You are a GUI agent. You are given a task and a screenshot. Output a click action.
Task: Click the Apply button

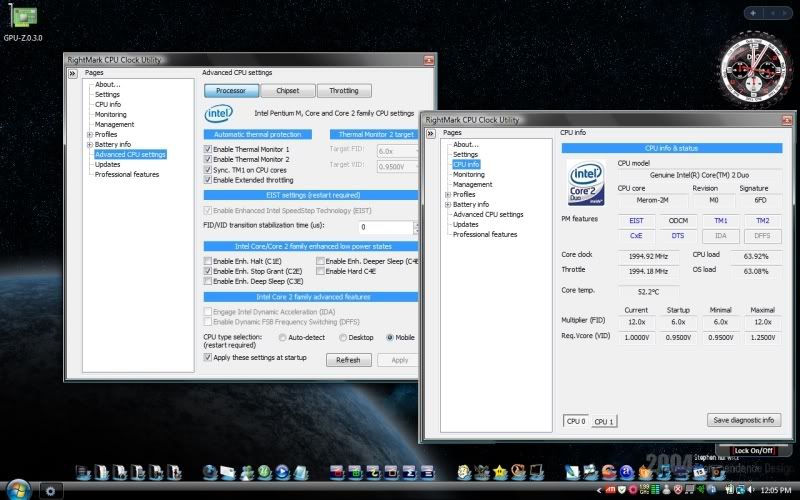[x=399, y=360]
